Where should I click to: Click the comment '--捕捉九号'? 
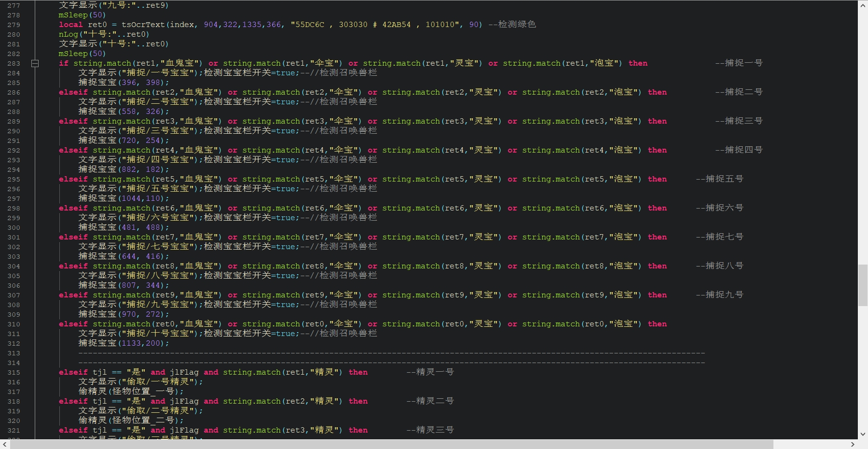[x=719, y=295]
